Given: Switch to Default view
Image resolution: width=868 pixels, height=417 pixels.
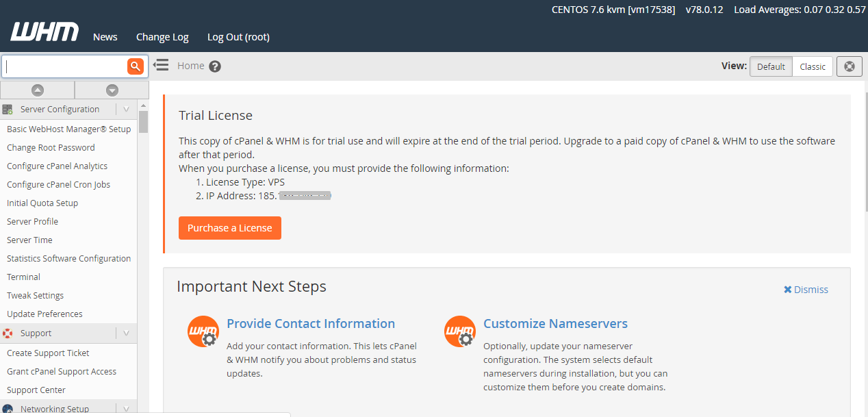Looking at the screenshot, I should click(x=771, y=66).
